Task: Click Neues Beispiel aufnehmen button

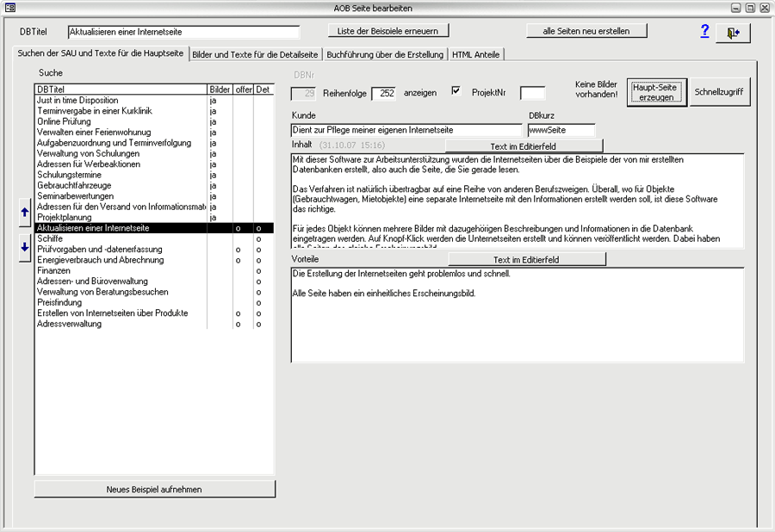Action: click(x=154, y=489)
